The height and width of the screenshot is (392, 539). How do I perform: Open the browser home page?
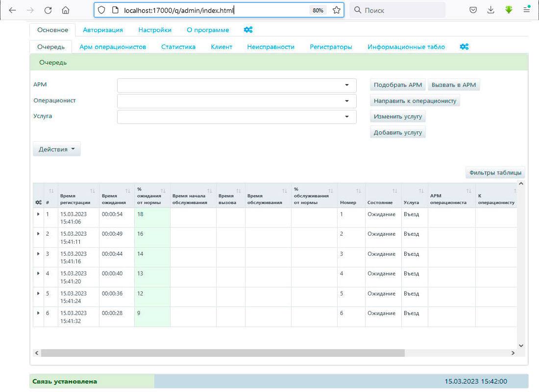pyautogui.click(x=65, y=10)
